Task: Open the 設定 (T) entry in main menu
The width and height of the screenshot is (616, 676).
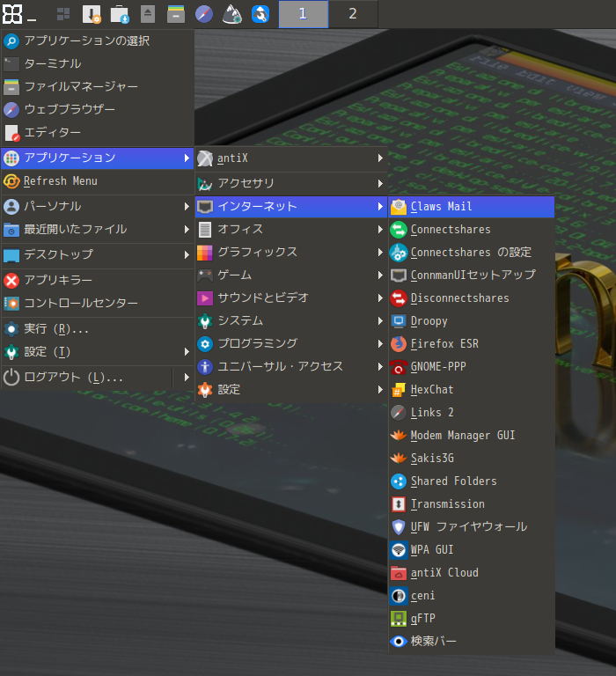Action: click(98, 352)
